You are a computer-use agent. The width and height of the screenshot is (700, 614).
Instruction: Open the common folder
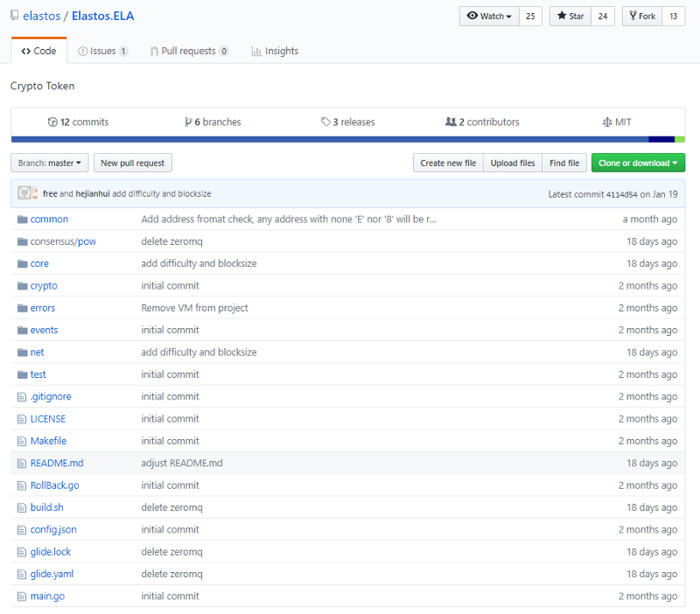49,219
